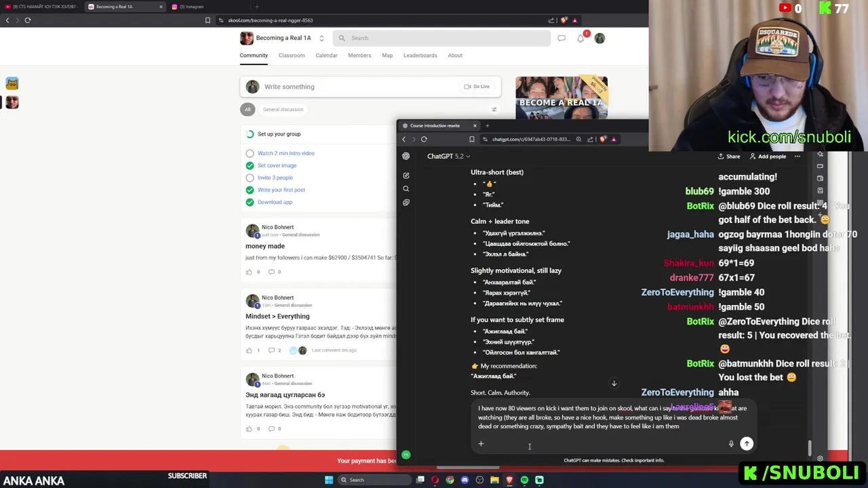Toggle 'Write your first post' checklist circle

click(250, 190)
